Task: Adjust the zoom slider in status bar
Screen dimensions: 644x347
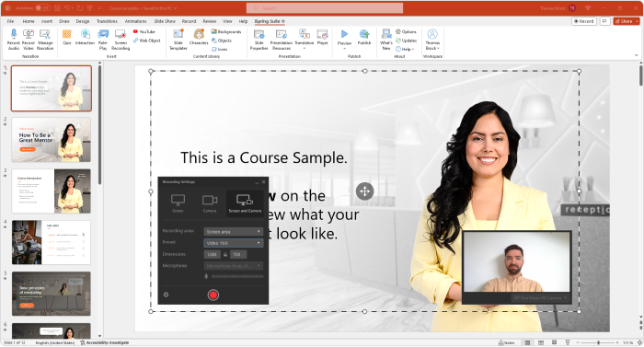Action: point(598,342)
